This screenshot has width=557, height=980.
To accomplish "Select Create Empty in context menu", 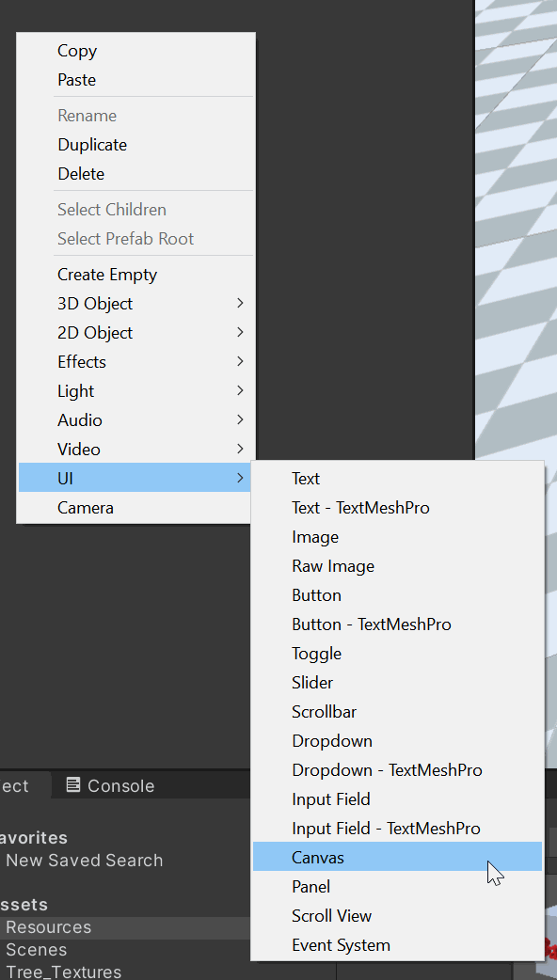I will coord(135,275).
